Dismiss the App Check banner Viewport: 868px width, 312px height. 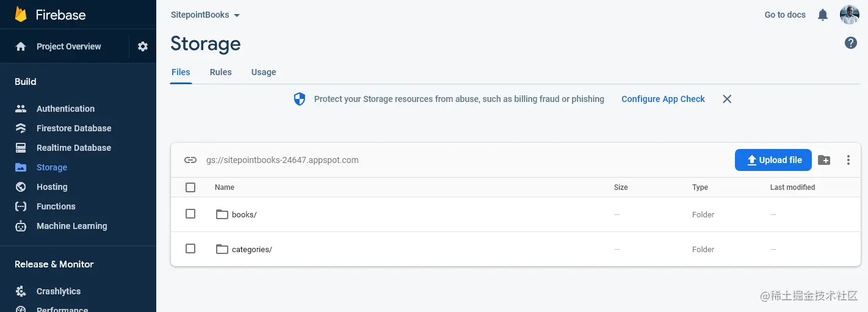[727, 99]
